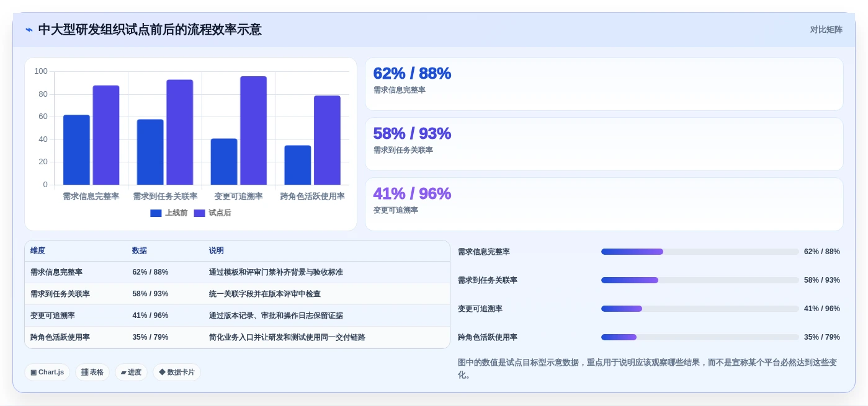Click the 需求到任务关联率 table row label

(x=60, y=294)
